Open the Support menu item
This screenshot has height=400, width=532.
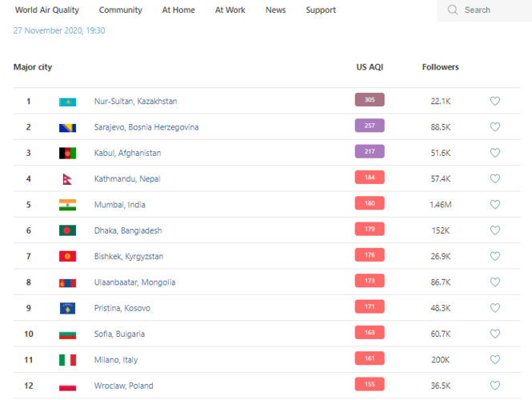tap(321, 10)
